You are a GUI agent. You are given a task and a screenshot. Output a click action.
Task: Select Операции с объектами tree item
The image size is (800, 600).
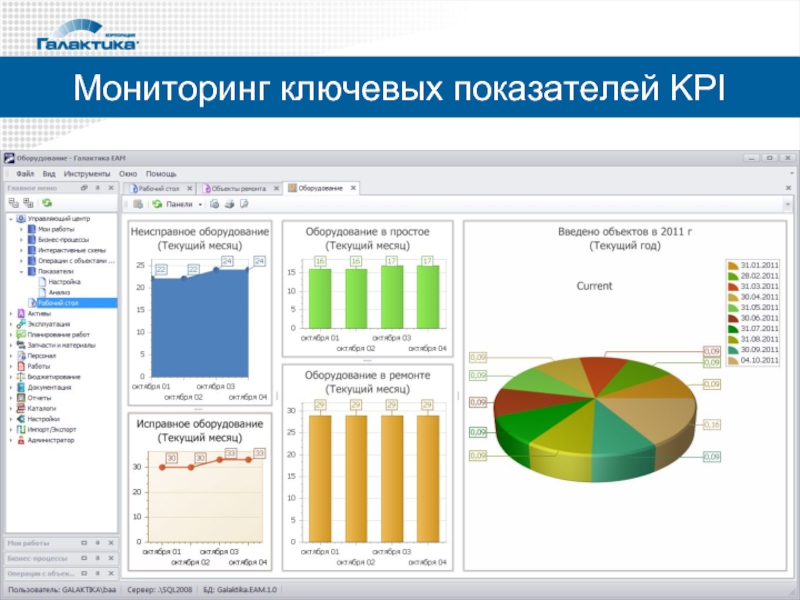pos(77,261)
